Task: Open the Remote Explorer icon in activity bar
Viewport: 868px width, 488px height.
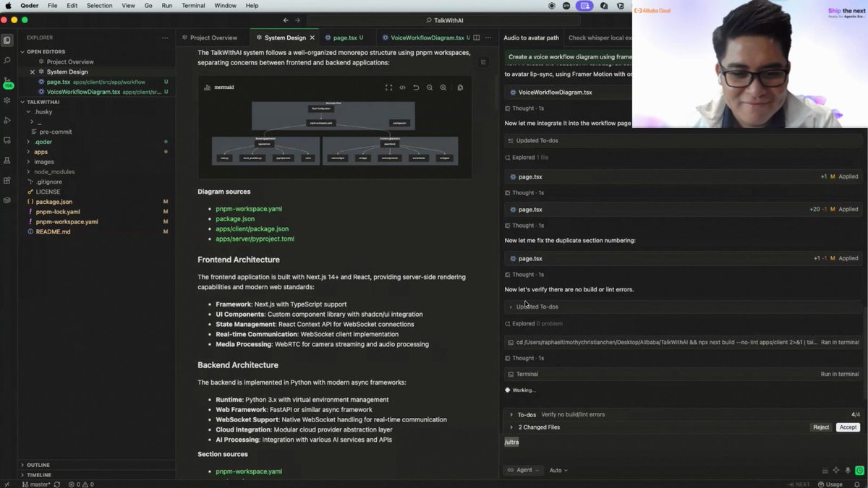Action: (x=7, y=140)
